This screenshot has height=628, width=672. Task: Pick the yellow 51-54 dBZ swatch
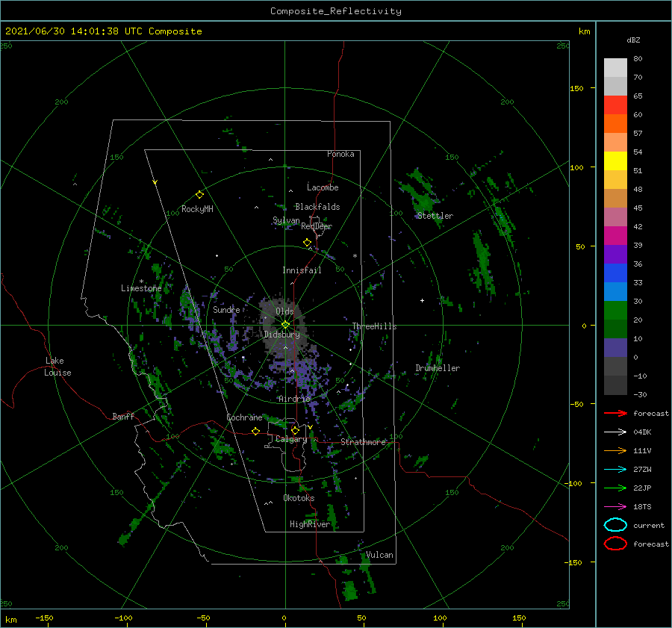615,161
